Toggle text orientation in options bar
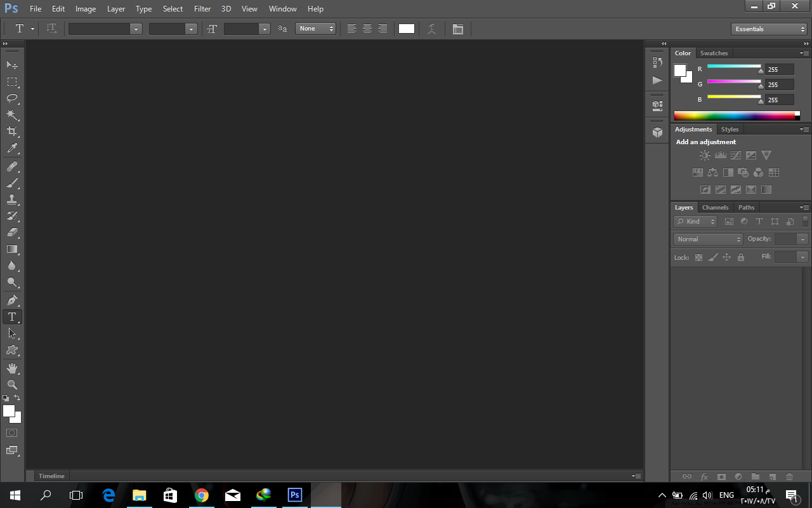 pyautogui.click(x=51, y=29)
